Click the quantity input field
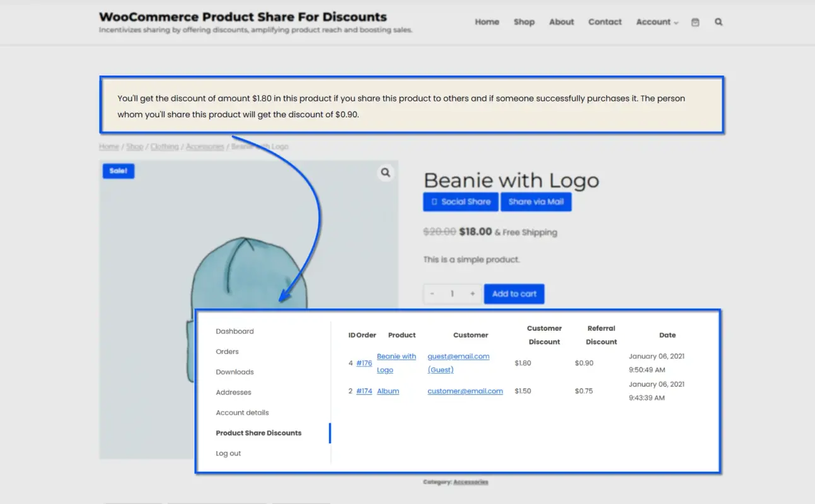This screenshot has height=504, width=815. point(452,294)
